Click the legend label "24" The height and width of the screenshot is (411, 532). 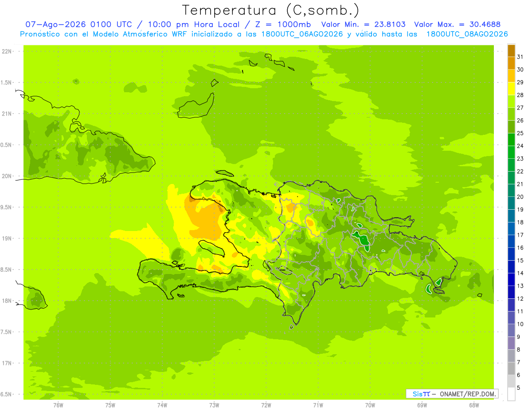click(520, 146)
